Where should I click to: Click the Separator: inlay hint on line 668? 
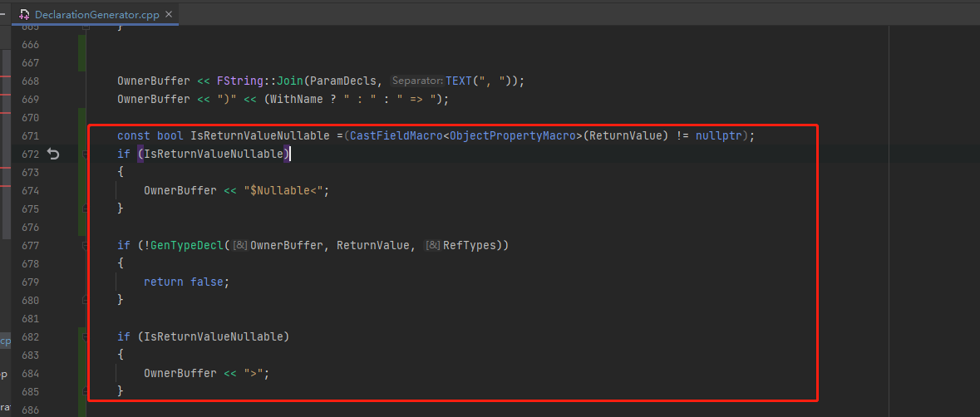click(x=417, y=81)
